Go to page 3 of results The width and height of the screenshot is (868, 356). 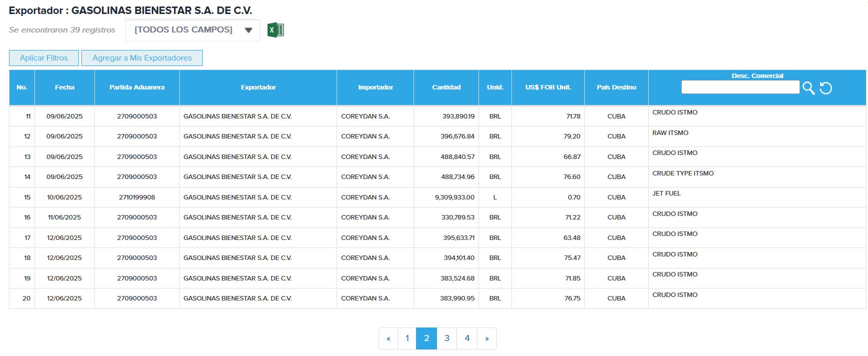click(447, 338)
